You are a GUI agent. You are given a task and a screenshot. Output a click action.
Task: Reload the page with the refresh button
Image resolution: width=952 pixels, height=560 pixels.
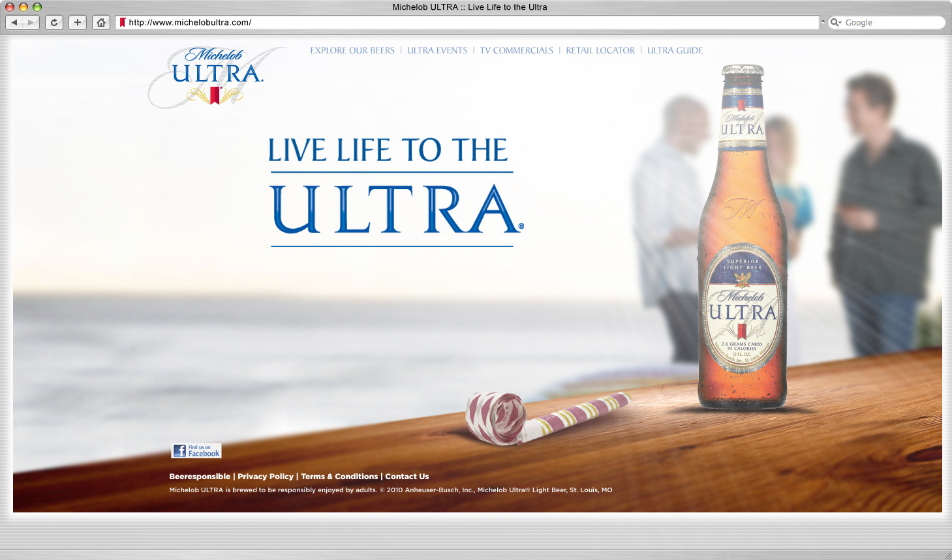coord(54,22)
